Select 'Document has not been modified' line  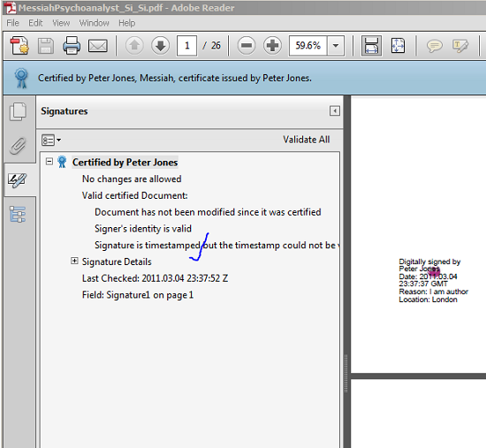[208, 212]
